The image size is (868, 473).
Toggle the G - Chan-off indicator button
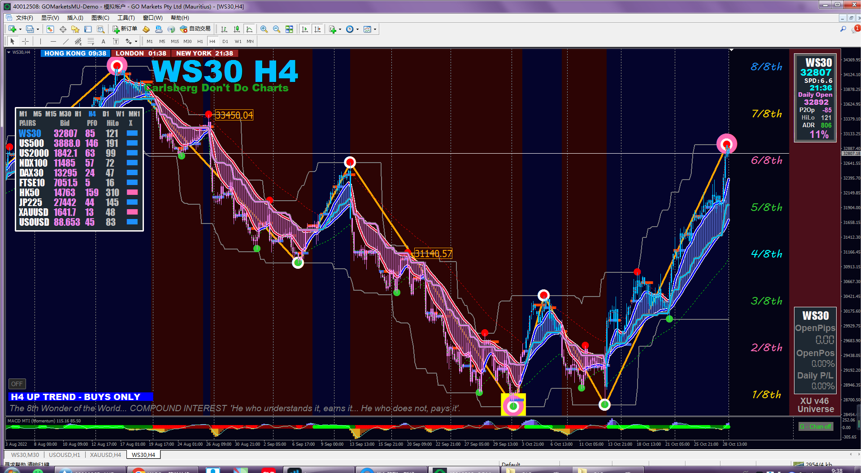[816, 426]
